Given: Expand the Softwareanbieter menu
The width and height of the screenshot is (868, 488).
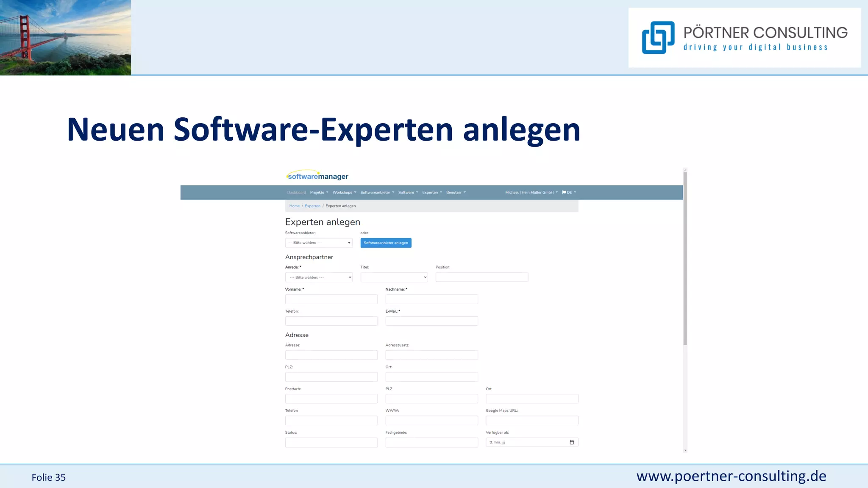Looking at the screenshot, I should coord(377,192).
